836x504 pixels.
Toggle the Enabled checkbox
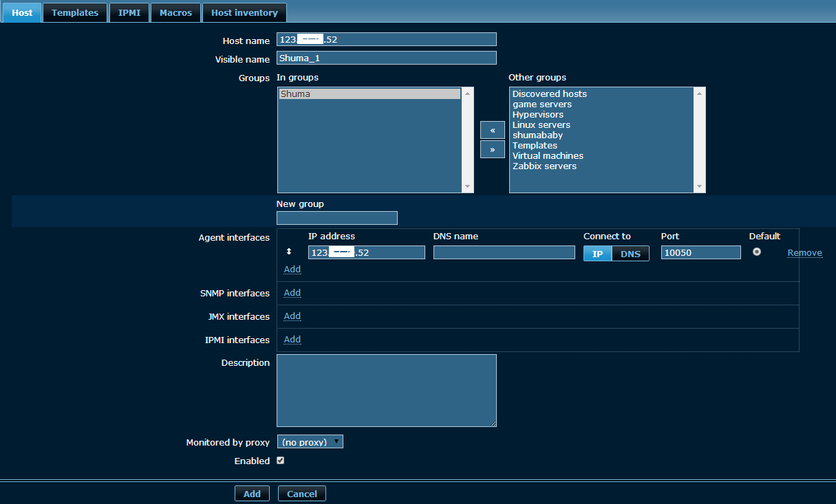coord(280,461)
